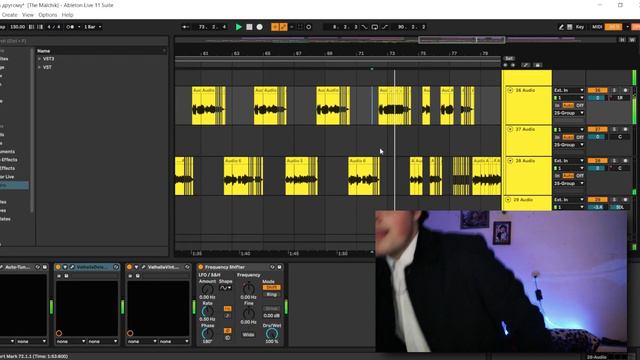
Task: Solo the 27 Audio track
Action: (x=614, y=129)
